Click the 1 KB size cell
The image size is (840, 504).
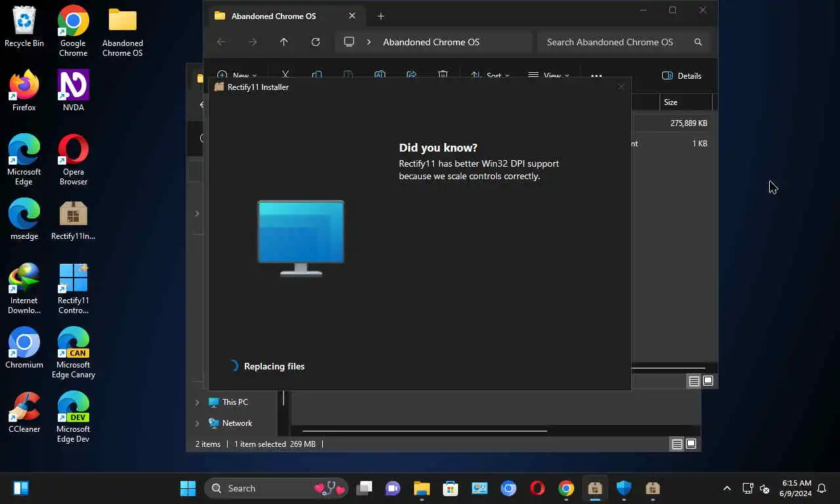700,144
